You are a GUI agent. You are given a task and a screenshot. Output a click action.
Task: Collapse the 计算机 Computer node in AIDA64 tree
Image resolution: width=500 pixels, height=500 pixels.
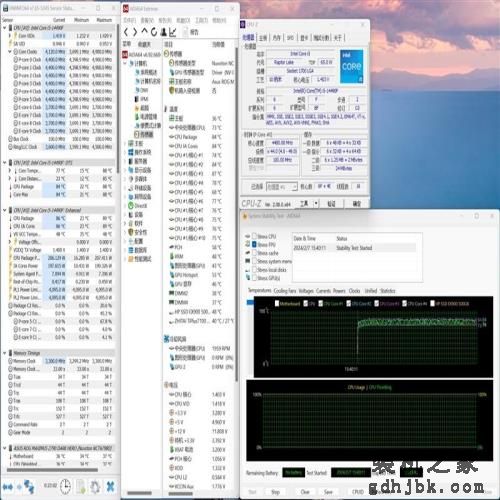click(x=125, y=63)
